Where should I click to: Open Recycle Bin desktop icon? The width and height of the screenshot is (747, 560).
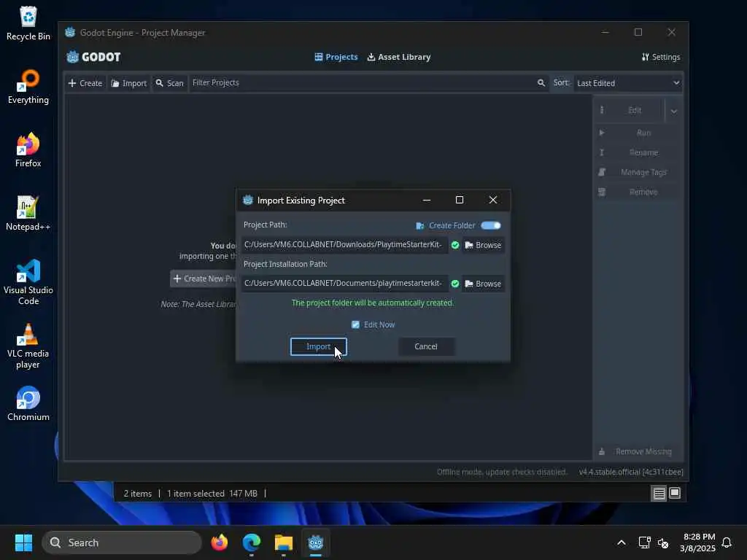pos(28,24)
